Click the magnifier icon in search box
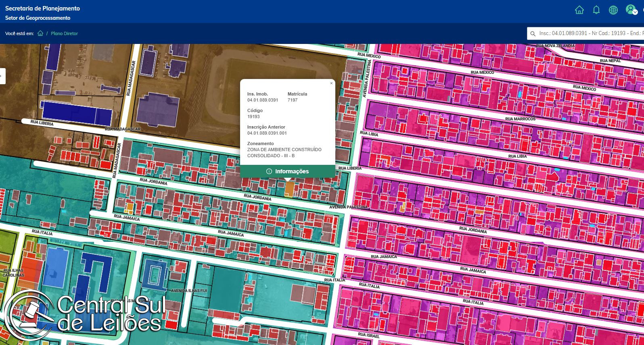This screenshot has height=345, width=644. tap(533, 33)
